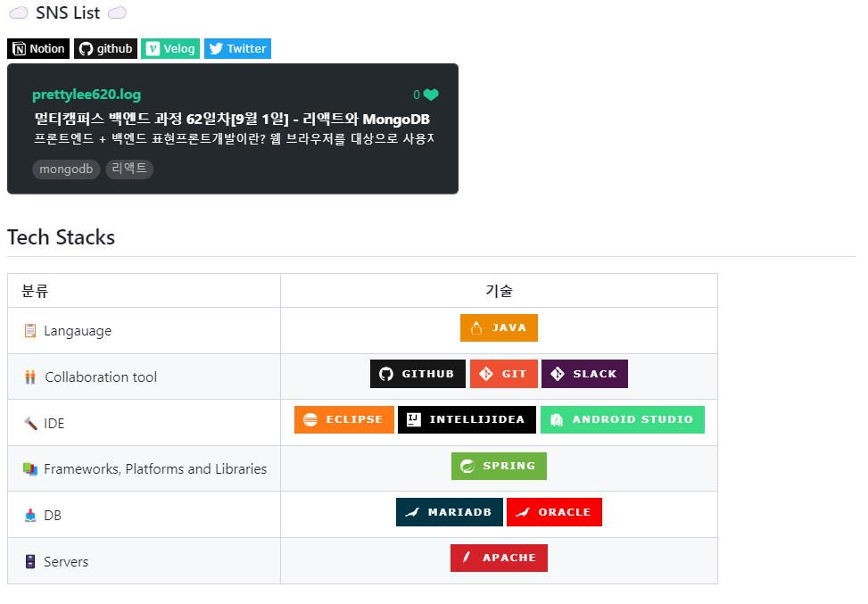Viewport: 868px width, 604px height.
Task: Select the Apache server badge
Action: [x=499, y=558]
